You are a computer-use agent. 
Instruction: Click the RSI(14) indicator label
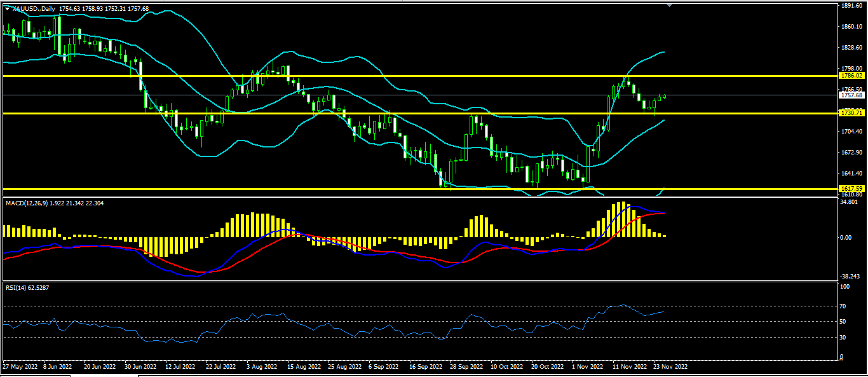(15, 288)
